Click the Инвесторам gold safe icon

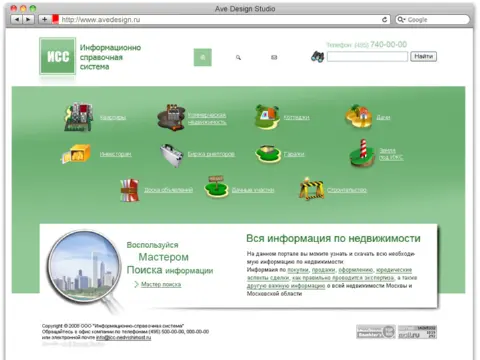76,154
